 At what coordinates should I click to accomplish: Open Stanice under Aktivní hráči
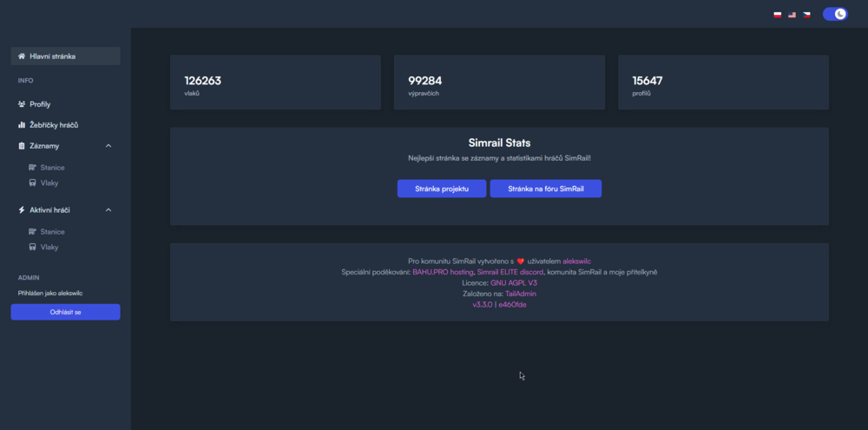tap(52, 232)
